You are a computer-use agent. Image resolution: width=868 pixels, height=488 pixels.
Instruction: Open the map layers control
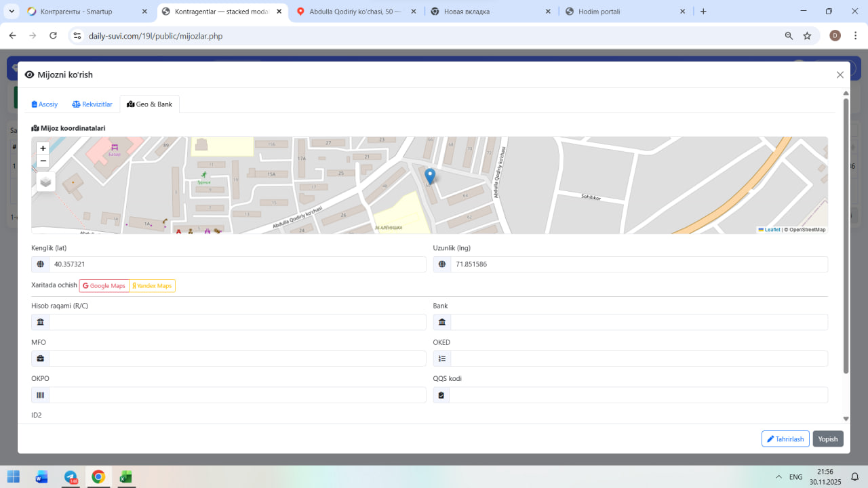click(x=45, y=182)
